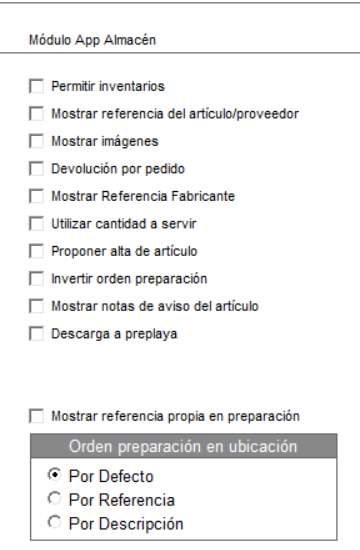This screenshot has width=360, height=550.
Task: Enable the Permitir inventarios checkbox
Action: point(36,86)
